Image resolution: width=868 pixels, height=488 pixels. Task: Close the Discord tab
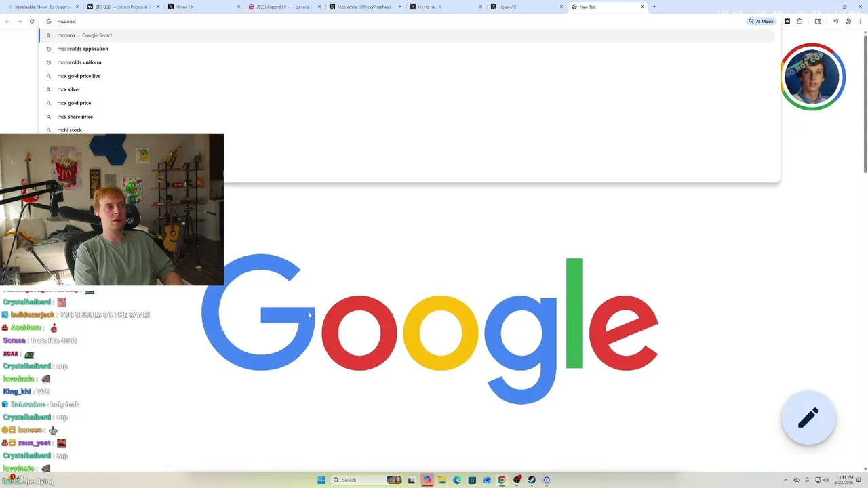point(319,7)
